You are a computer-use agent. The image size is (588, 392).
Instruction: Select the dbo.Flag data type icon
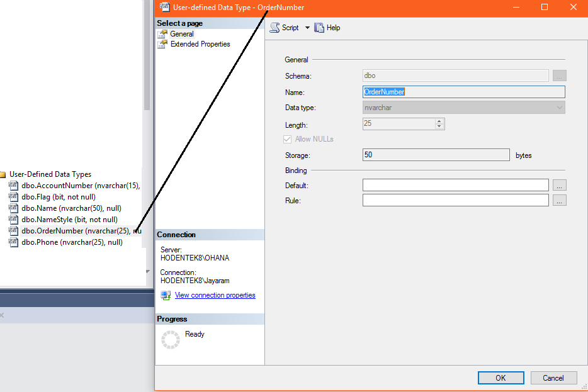click(14, 196)
